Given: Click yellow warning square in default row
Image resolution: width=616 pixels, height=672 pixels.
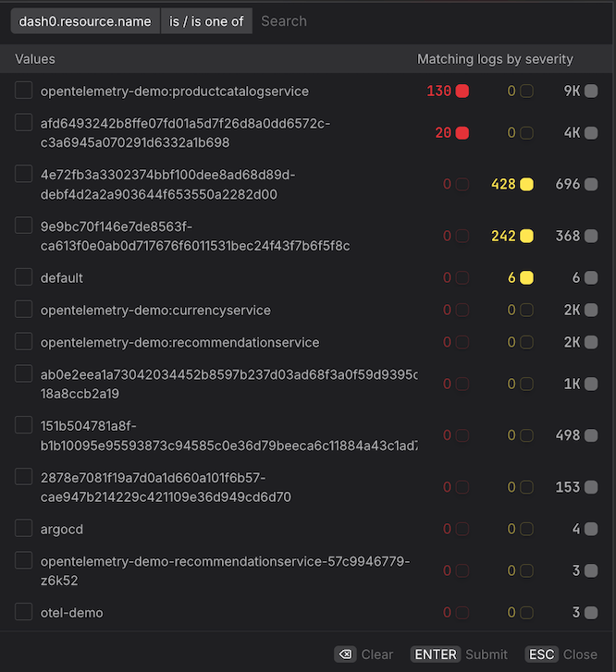Looking at the screenshot, I should [x=526, y=277].
